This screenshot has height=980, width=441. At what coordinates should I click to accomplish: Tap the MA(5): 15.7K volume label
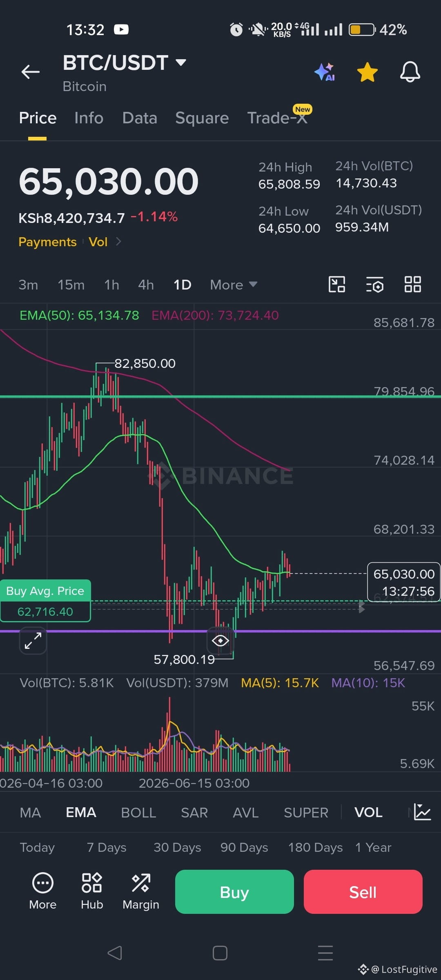(x=280, y=683)
